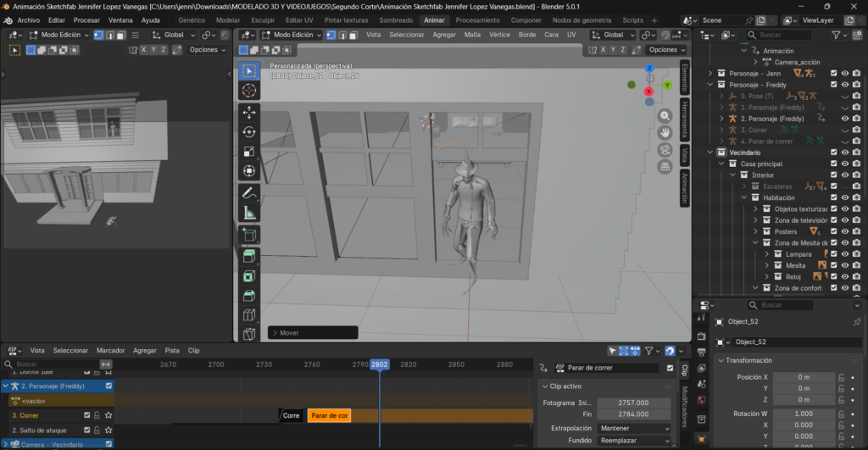868x450 pixels.
Task: Switch to the Modelar workspace tab
Action: pos(227,20)
